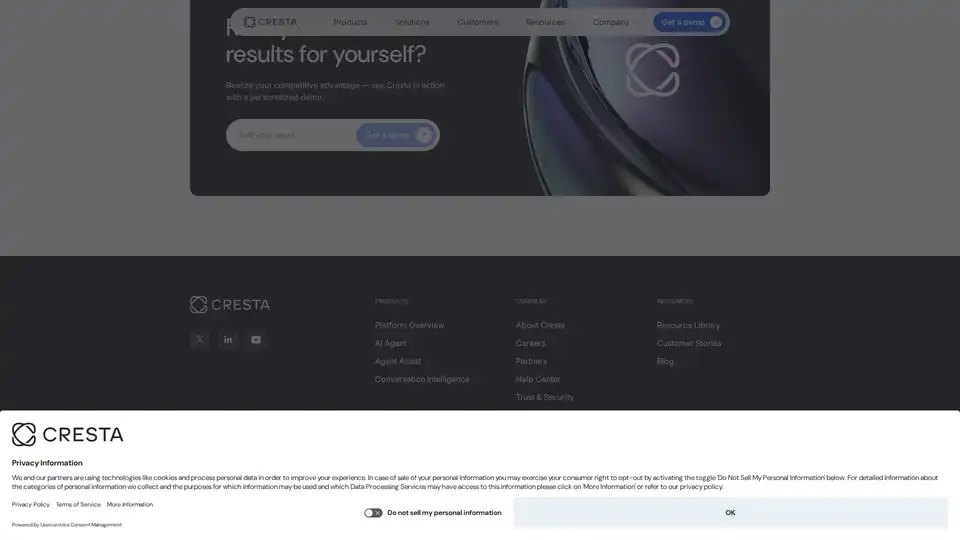Click the Cresta logo in the footer
Image resolution: width=960 pixels, height=540 pixels.
[230, 305]
